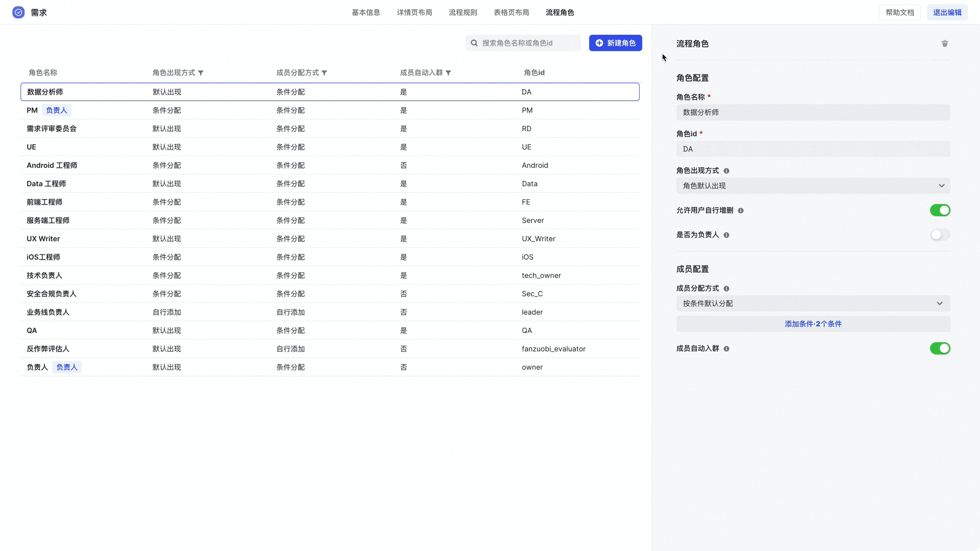The width and height of the screenshot is (980, 551).
Task: Click the filter icon beside 角色出现方式
Action: (x=201, y=73)
